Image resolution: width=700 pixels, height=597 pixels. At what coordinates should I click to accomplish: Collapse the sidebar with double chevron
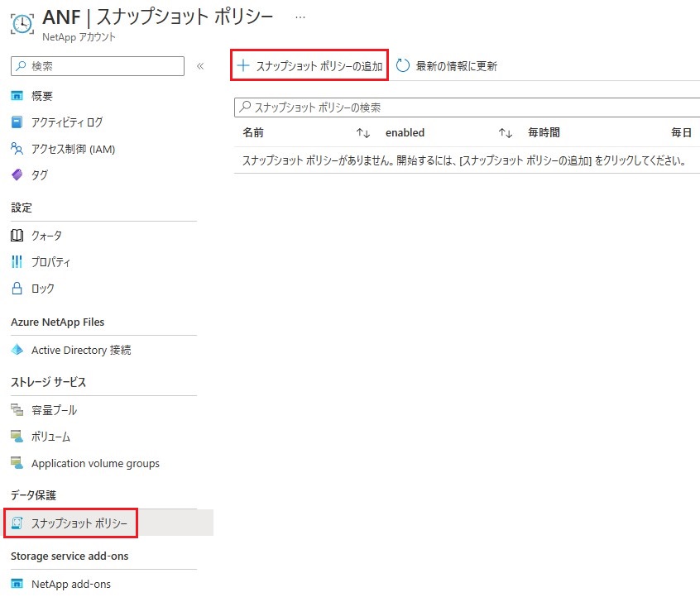click(200, 66)
